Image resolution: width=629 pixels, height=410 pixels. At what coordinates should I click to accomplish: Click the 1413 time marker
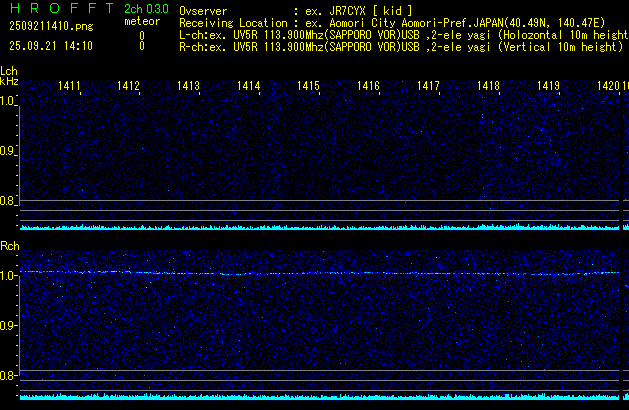(x=189, y=87)
